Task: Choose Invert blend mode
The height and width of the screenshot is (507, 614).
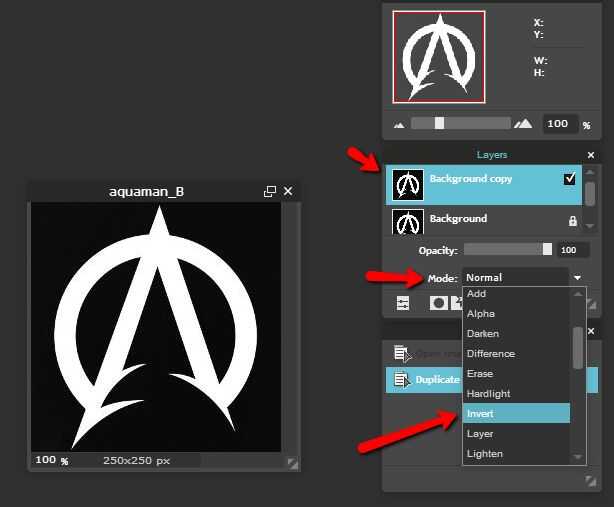Action: coord(516,413)
